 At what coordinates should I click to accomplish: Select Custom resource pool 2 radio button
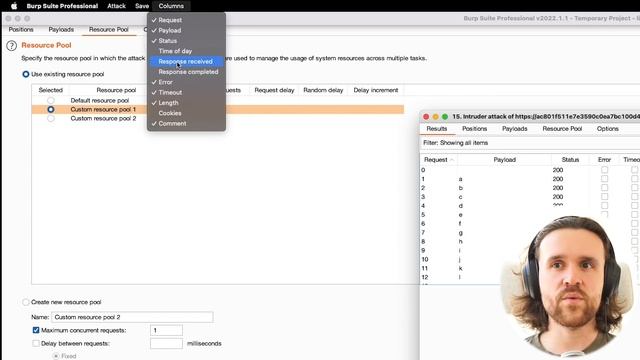click(x=51, y=118)
